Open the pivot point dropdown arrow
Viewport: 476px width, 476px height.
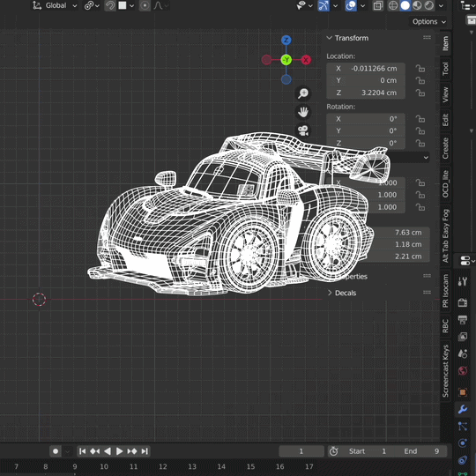click(97, 6)
